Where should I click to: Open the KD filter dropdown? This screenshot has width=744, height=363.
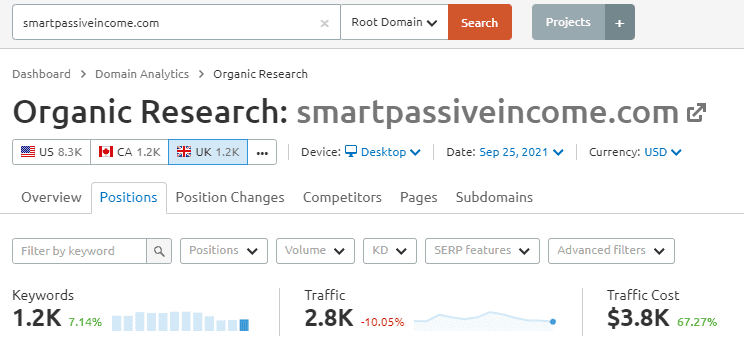coord(390,251)
